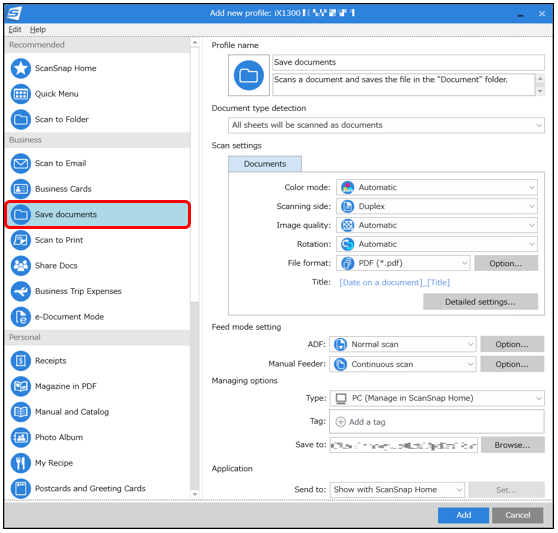Screen dimensions: 558x533
Task: Pick the Business Cards profile icon
Action: (21, 189)
